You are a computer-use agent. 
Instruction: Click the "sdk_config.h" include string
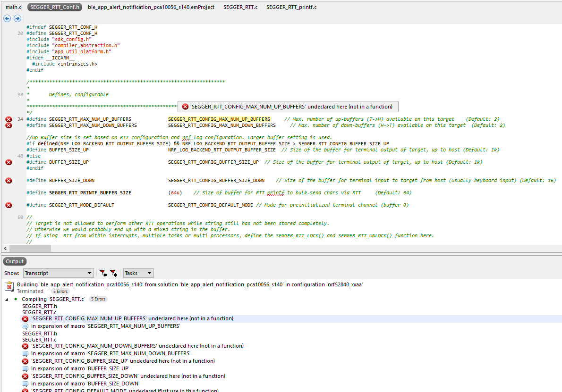[x=72, y=39]
